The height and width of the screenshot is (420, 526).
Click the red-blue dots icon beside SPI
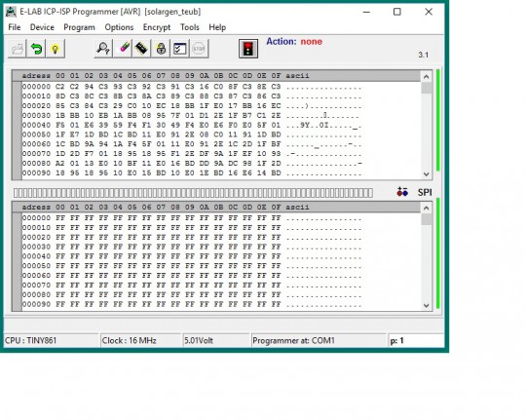[402, 192]
